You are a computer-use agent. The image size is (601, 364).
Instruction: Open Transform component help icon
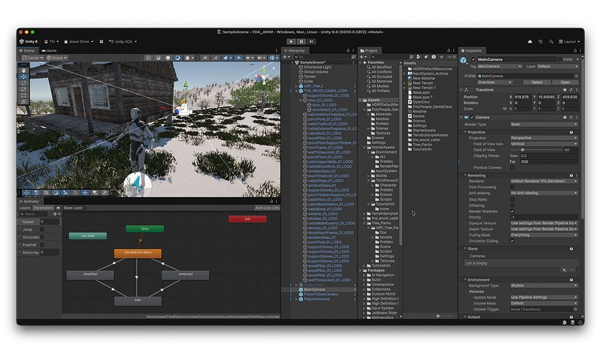point(564,89)
